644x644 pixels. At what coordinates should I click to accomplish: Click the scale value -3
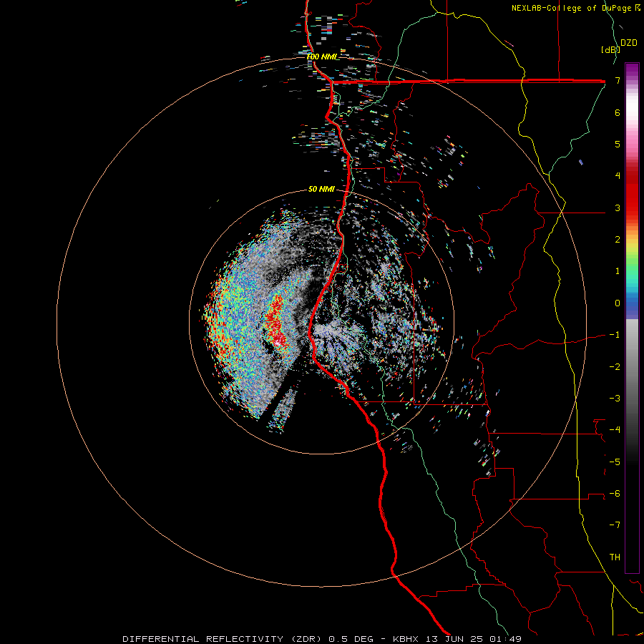[x=615, y=399]
